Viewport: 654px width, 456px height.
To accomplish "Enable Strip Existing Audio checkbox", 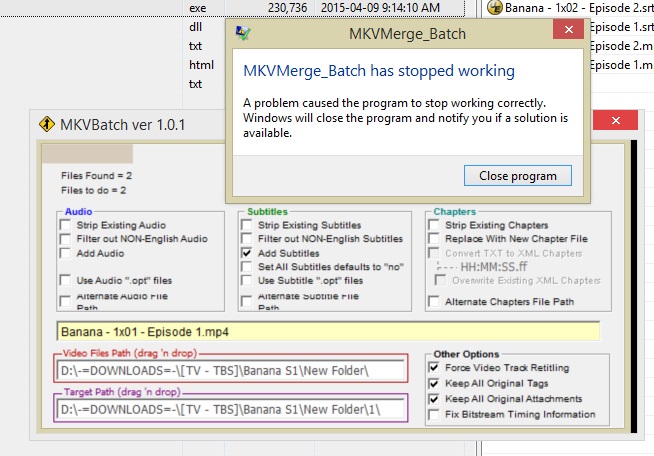I will click(65, 225).
